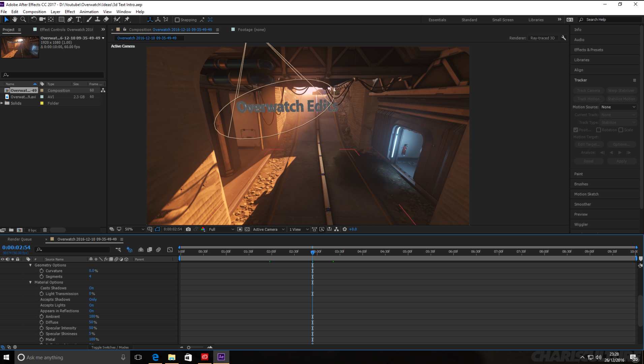Image resolution: width=644 pixels, height=364 pixels.
Task: Collapse the Material Options group
Action: 31,282
